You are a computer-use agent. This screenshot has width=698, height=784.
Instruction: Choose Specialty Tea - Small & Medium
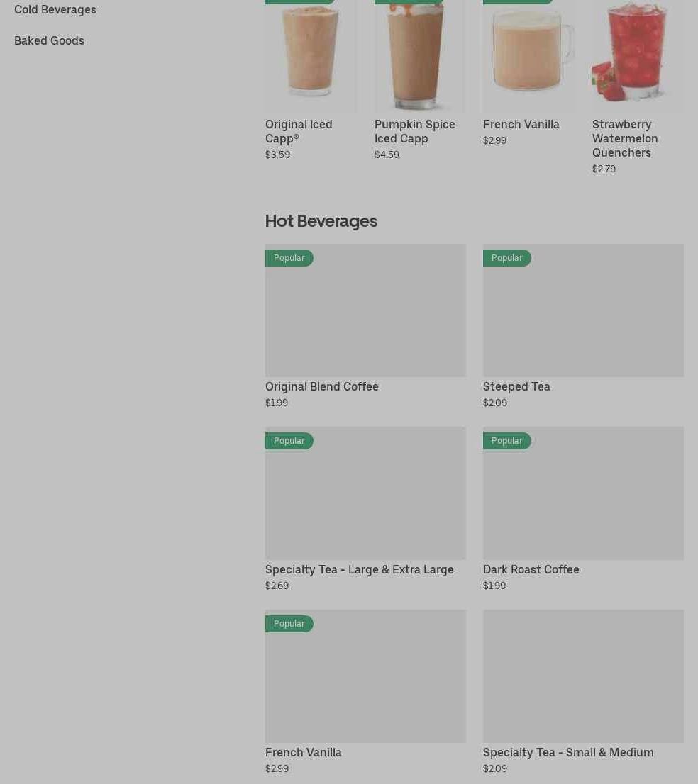pyautogui.click(x=568, y=753)
